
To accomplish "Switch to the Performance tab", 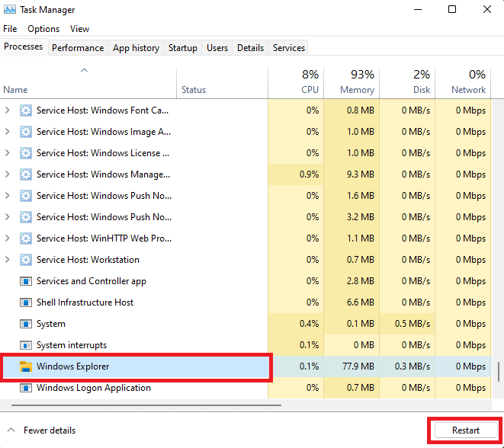I will coord(78,48).
